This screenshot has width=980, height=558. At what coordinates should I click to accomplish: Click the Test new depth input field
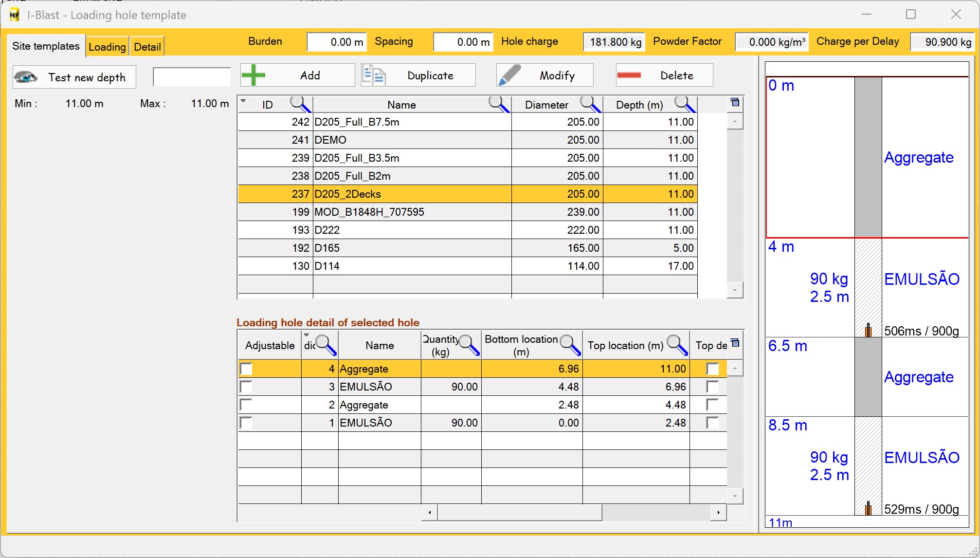191,77
